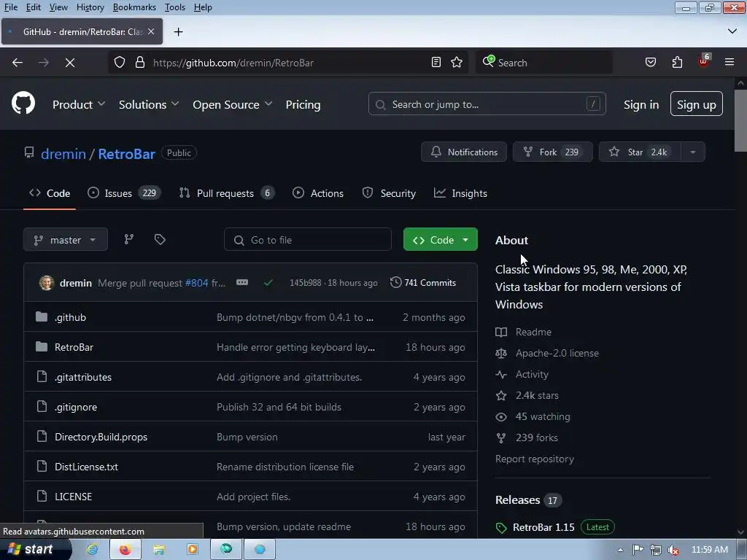
Task: Click the green commit status checkmark
Action: click(268, 282)
